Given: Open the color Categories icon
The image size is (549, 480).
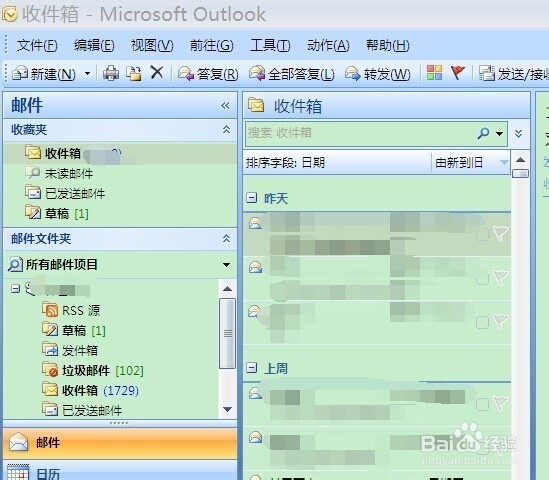Looking at the screenshot, I should coord(435,73).
